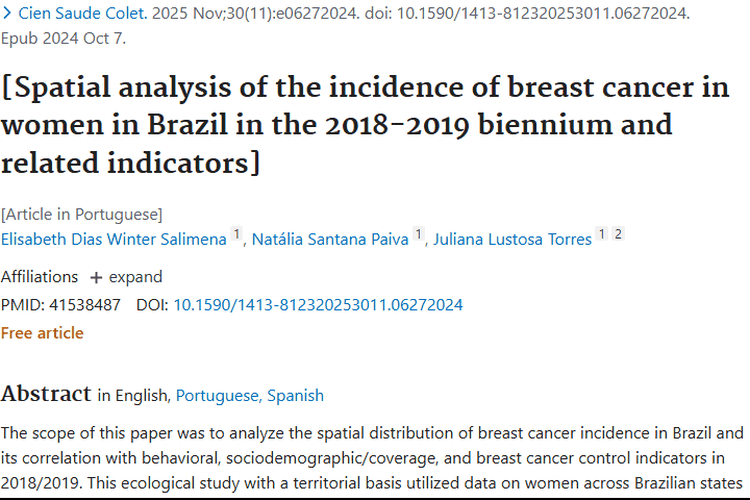Open author Natália Santana Paiva
The width and height of the screenshot is (750, 500).
click(x=329, y=240)
